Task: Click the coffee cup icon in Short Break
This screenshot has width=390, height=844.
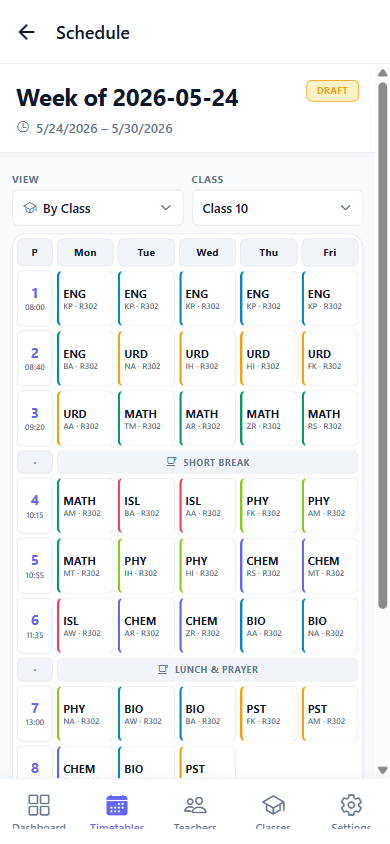Action: (172, 462)
